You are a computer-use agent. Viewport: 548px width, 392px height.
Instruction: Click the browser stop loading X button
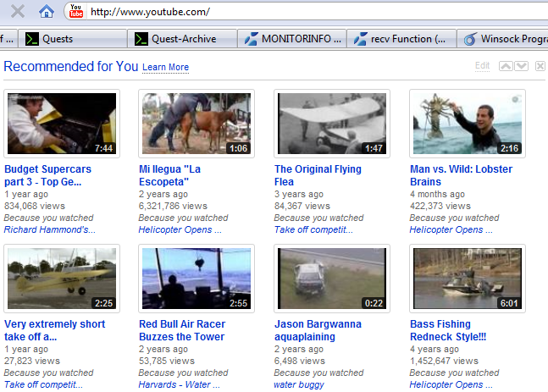17,12
